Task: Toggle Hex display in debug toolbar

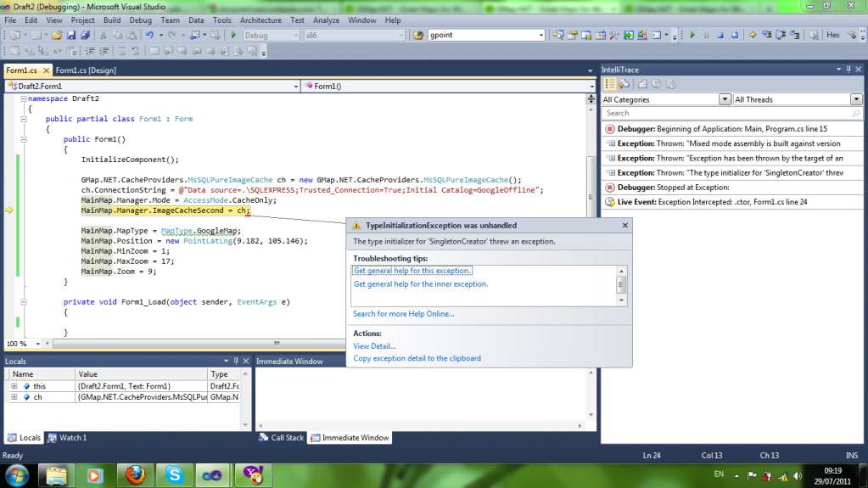Action: [833, 35]
